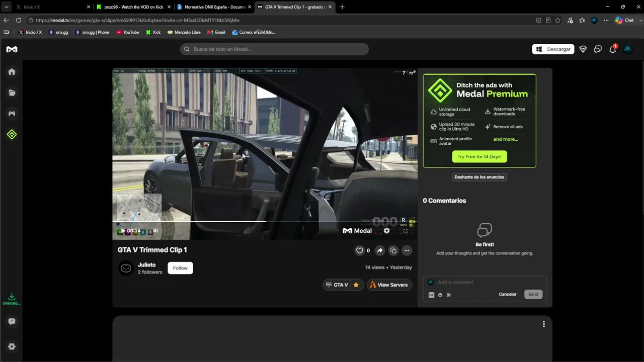The image size is (644, 362).
Task: Open the chat messages icon in top bar
Action: point(598,49)
